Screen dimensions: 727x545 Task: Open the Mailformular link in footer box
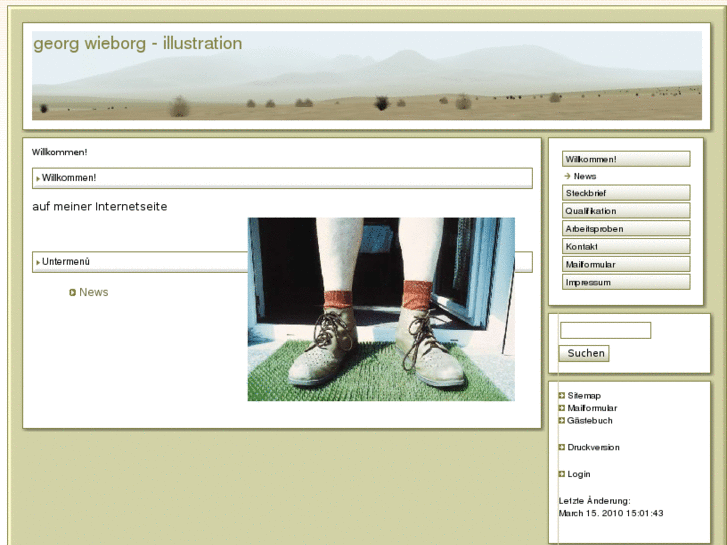(592, 408)
